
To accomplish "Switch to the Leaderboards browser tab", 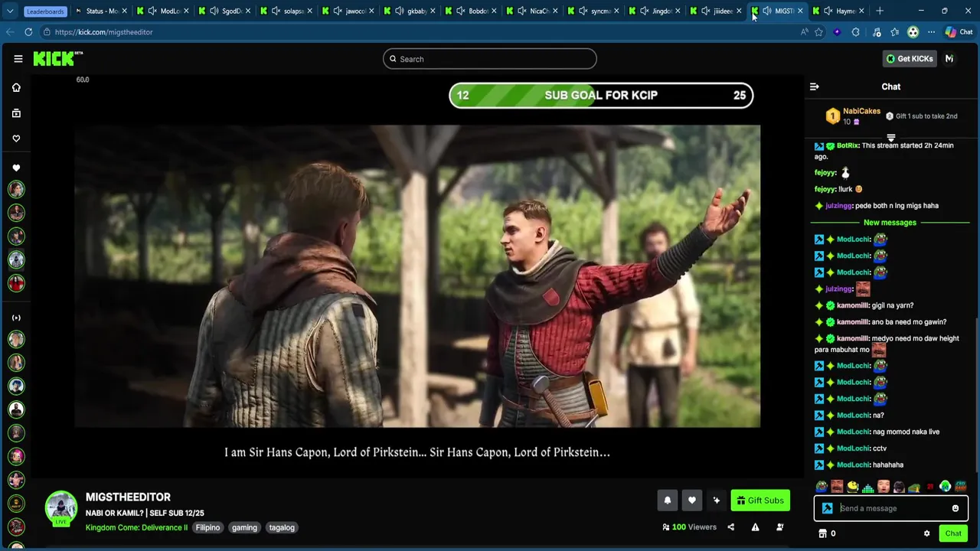I will click(x=44, y=11).
